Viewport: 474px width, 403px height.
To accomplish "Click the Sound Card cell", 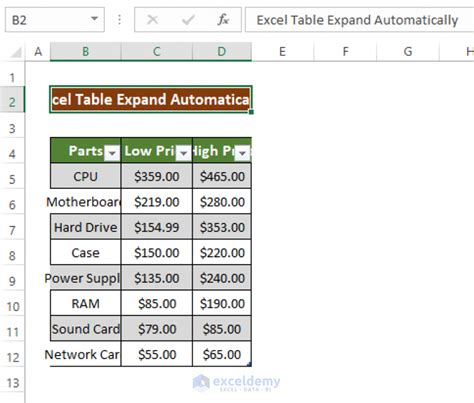I will click(86, 329).
